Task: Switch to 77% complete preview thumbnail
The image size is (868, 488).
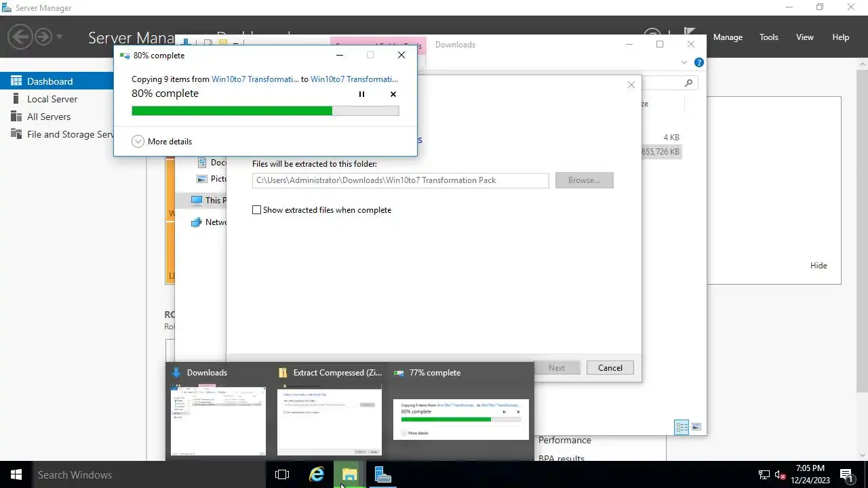Action: click(x=461, y=420)
